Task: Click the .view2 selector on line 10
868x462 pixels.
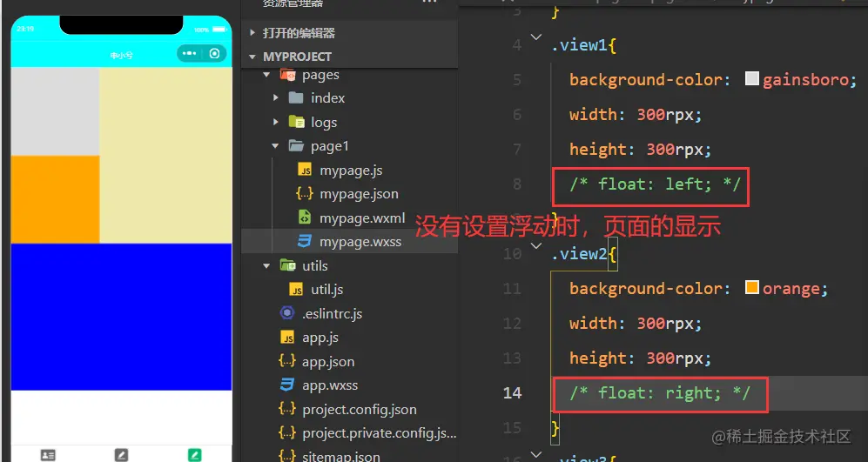Action: point(579,254)
